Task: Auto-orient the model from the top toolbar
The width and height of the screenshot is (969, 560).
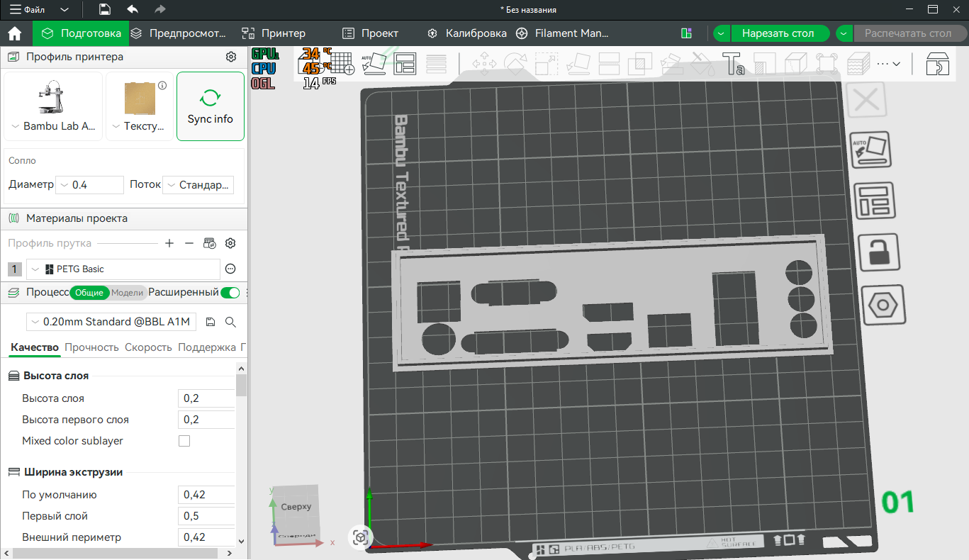Action: point(374,63)
